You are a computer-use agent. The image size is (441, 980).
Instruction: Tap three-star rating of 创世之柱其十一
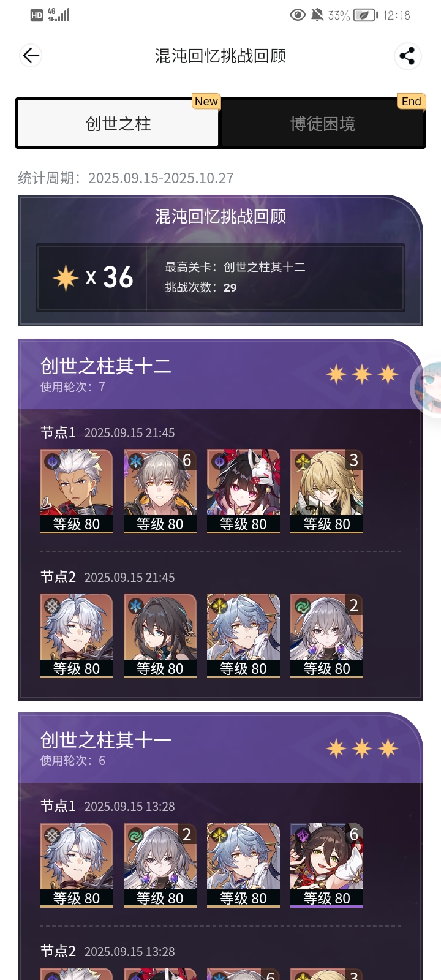click(x=362, y=748)
